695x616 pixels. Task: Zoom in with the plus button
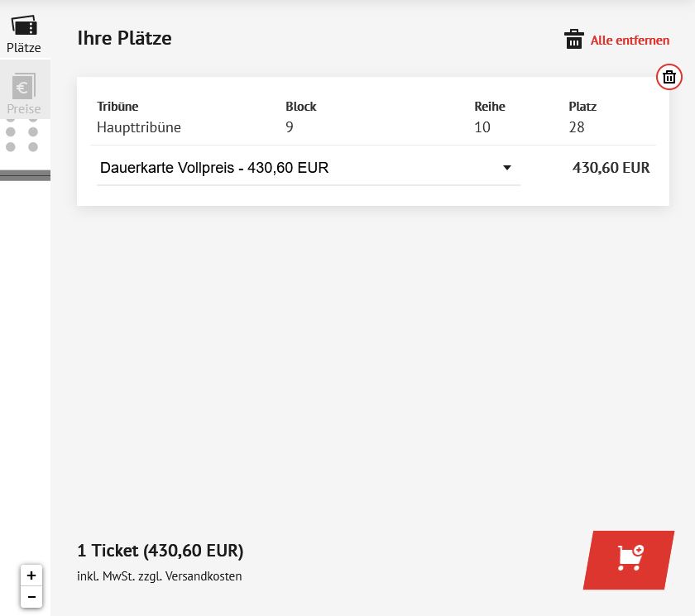tap(31, 575)
